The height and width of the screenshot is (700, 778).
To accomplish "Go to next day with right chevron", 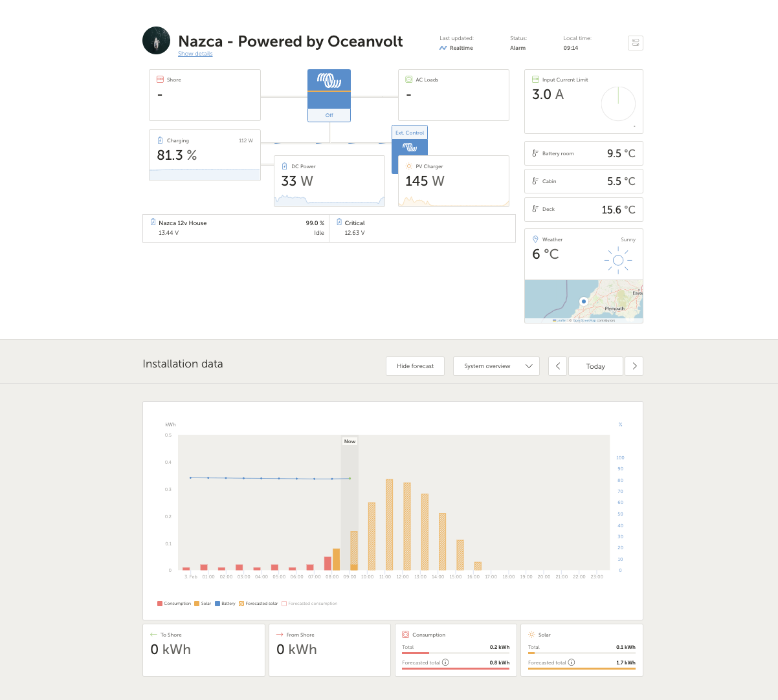I will pyautogui.click(x=634, y=366).
